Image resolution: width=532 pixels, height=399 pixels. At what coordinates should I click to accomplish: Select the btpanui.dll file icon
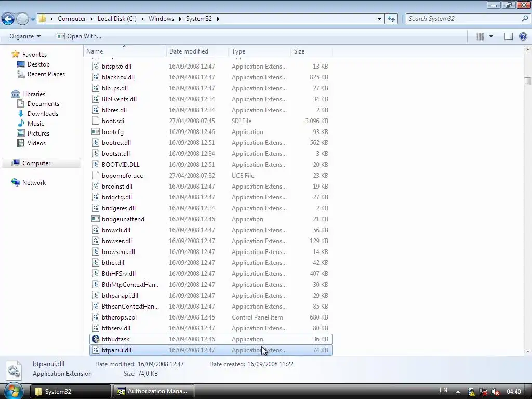click(96, 350)
